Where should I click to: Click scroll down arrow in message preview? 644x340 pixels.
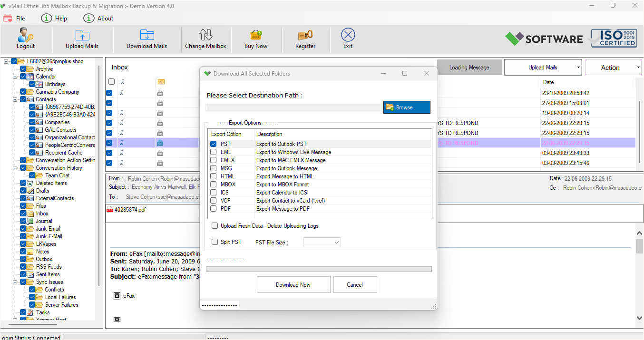coord(640,318)
